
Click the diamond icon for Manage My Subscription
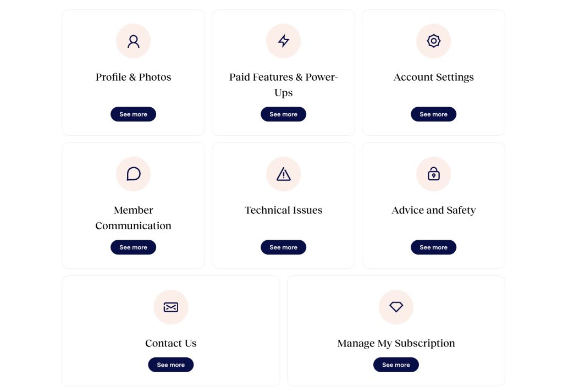[396, 307]
